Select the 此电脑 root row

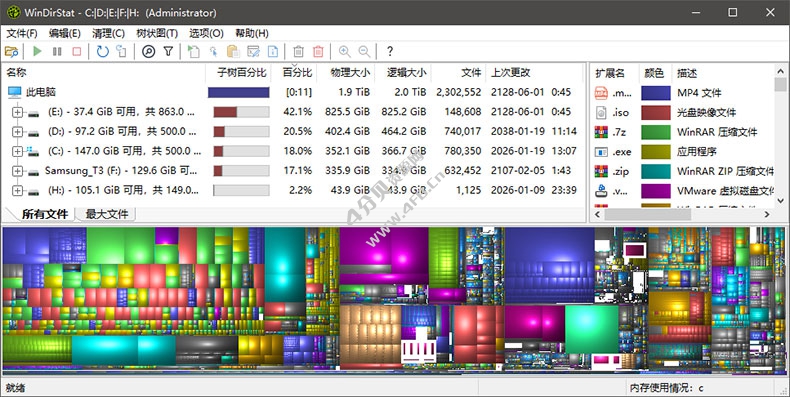tap(294, 92)
